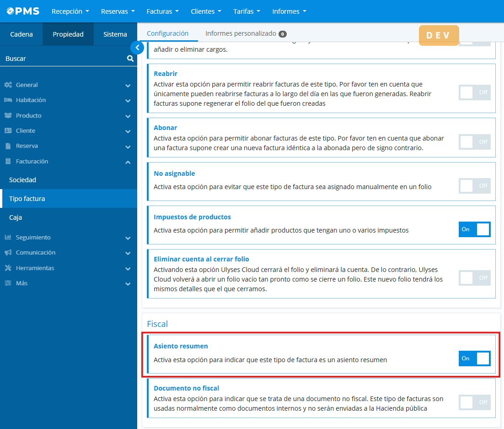Click the Herramientas tools icon

(8, 268)
